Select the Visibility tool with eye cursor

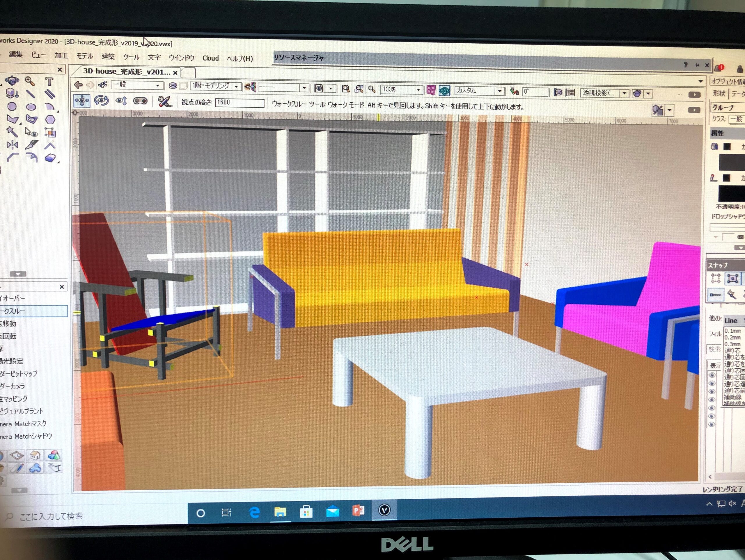pyautogui.click(x=31, y=132)
